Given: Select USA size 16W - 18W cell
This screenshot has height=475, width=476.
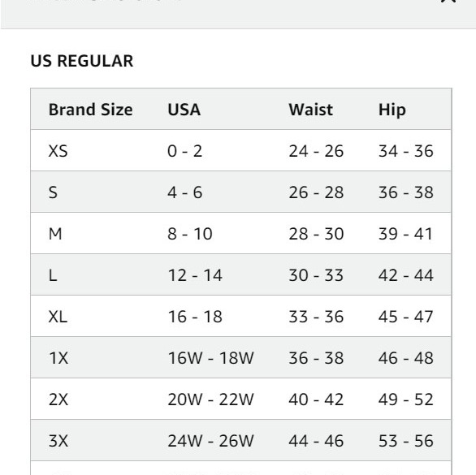Looking at the screenshot, I should click(x=210, y=358).
